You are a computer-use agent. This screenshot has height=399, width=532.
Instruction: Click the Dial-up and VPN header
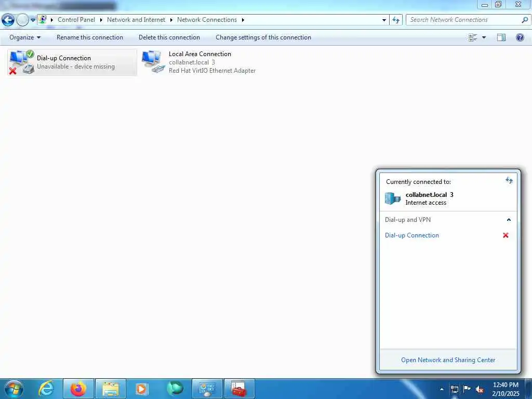[x=408, y=220]
